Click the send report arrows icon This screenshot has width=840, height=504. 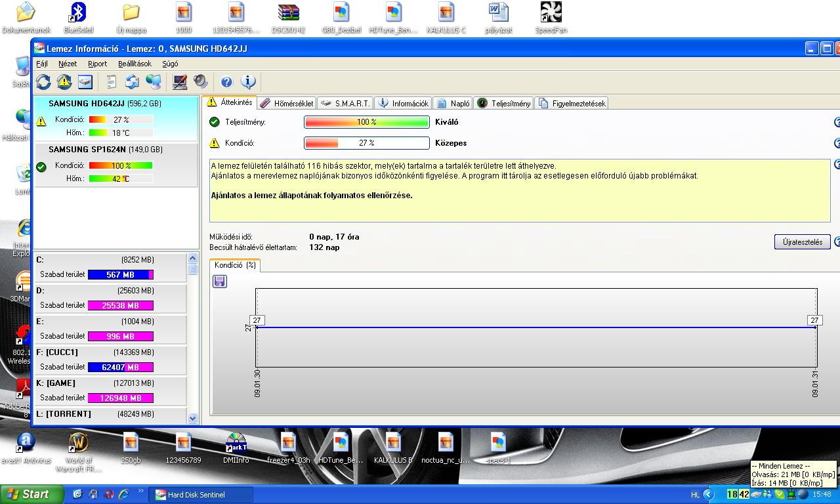click(x=132, y=82)
